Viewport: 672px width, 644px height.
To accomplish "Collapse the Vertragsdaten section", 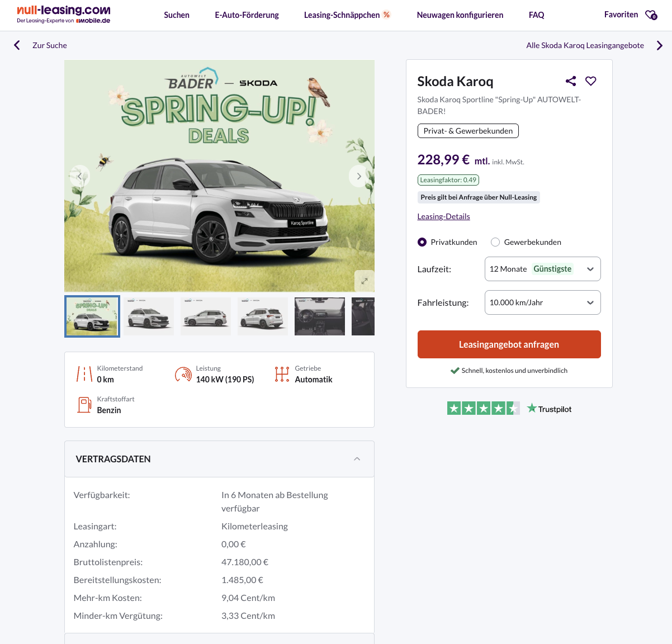I will pos(357,459).
